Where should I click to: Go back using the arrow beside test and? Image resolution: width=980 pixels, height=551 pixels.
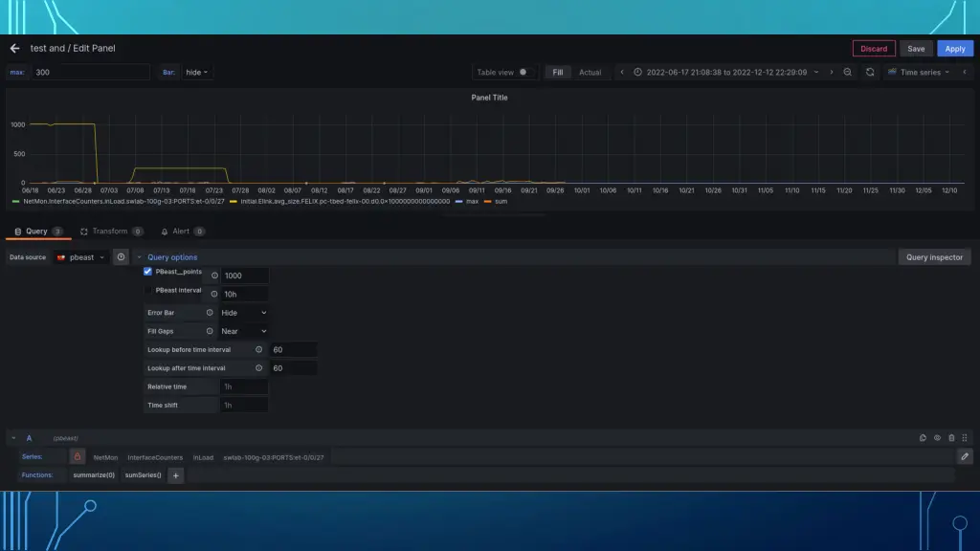coord(15,48)
